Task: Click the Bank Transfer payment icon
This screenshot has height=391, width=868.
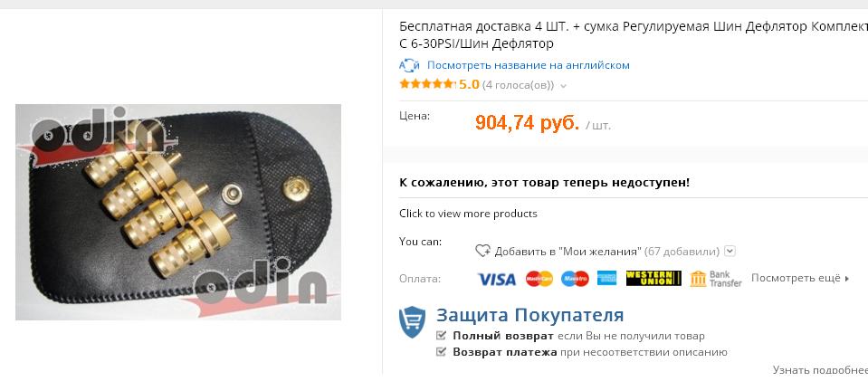Action: coord(716,279)
